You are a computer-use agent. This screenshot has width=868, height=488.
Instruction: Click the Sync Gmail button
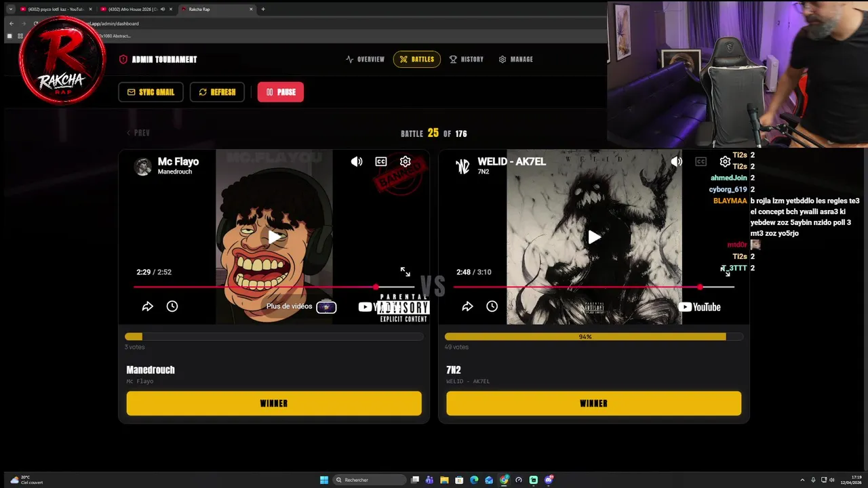151,92
